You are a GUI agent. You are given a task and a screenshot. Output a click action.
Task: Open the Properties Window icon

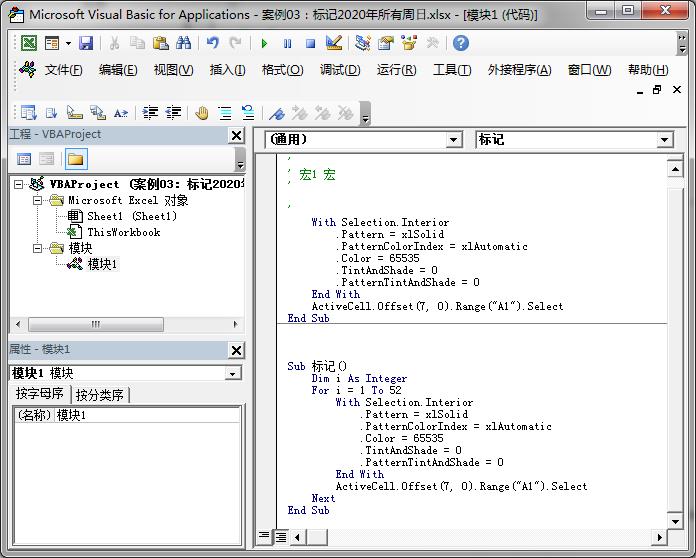pyautogui.click(x=386, y=43)
